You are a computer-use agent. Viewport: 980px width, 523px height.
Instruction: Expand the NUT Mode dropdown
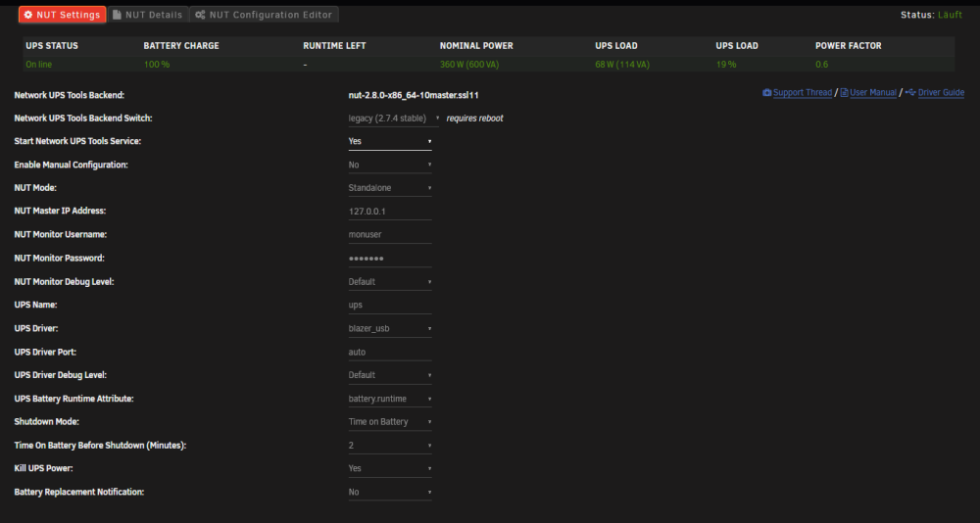pos(390,188)
